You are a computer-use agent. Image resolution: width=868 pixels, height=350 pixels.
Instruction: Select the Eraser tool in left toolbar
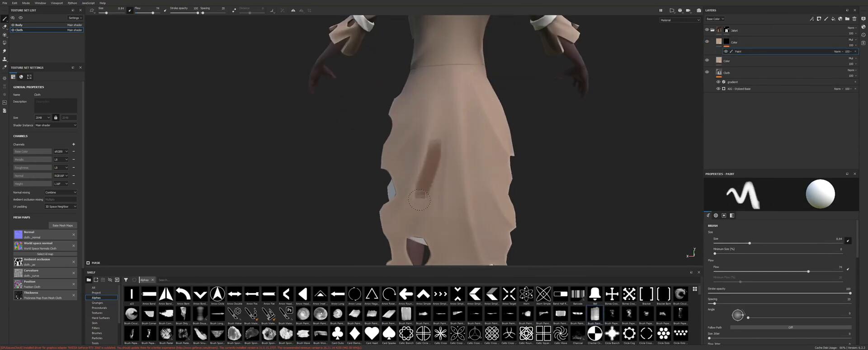pos(5,27)
